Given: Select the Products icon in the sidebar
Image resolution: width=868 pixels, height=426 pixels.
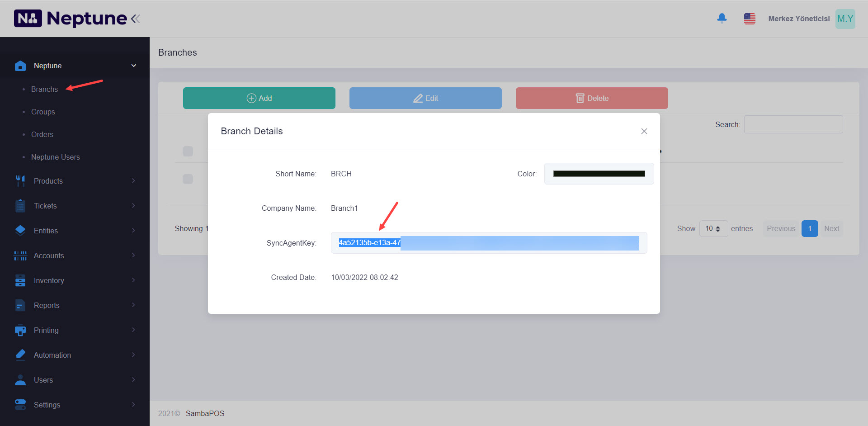Looking at the screenshot, I should tap(20, 180).
